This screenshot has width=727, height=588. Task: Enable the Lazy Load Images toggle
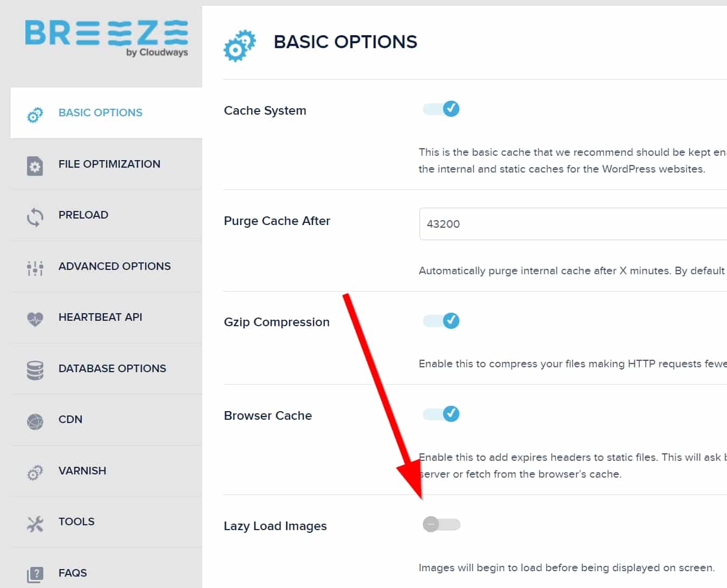click(x=441, y=525)
